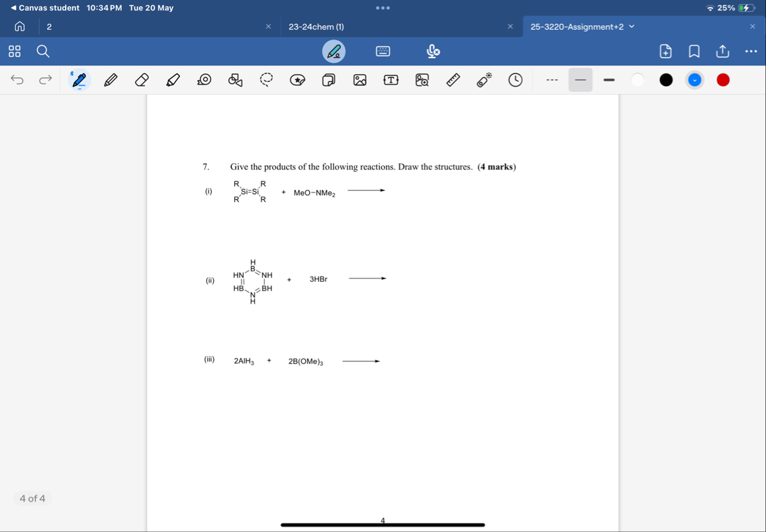This screenshot has height=532, width=766.
Task: Open the Shapes tool
Action: (x=235, y=79)
